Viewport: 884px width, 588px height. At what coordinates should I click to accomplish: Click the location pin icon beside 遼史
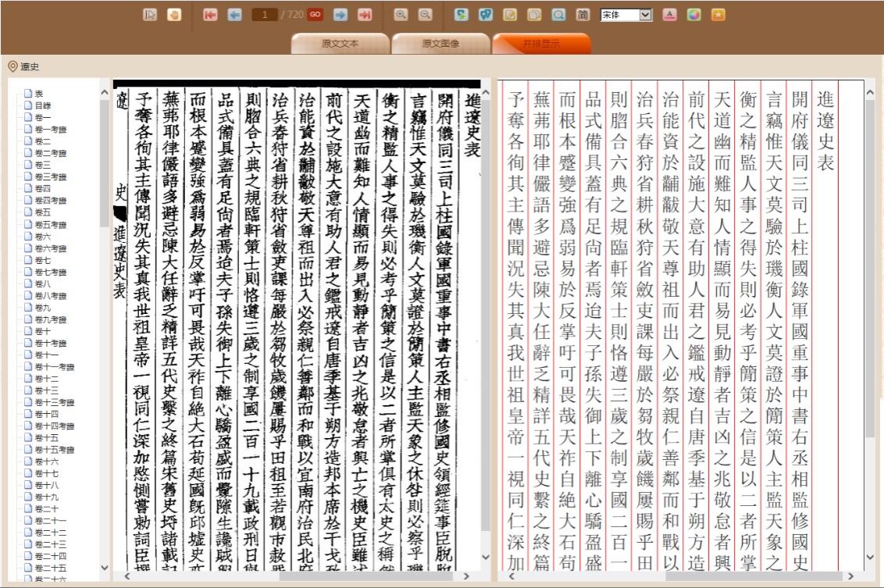[13, 66]
